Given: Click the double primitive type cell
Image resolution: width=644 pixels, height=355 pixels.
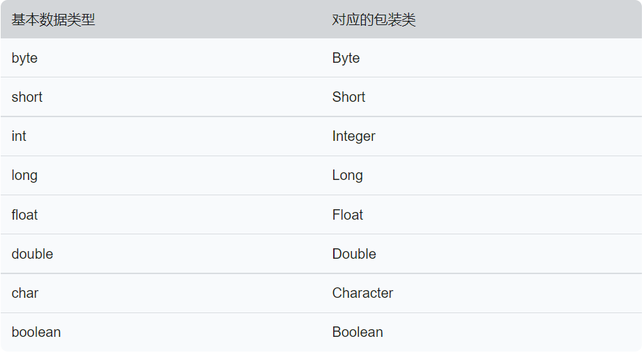Looking at the screenshot, I should tap(32, 254).
